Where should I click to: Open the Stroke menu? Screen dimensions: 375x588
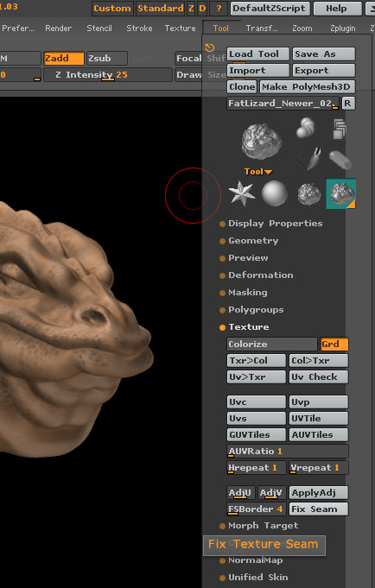tap(139, 28)
